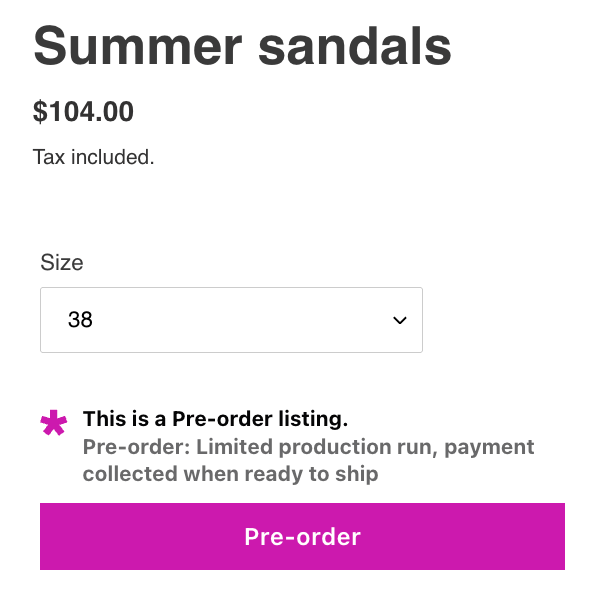The image size is (608, 596).
Task: Click the selected size value 38
Action: [80, 321]
